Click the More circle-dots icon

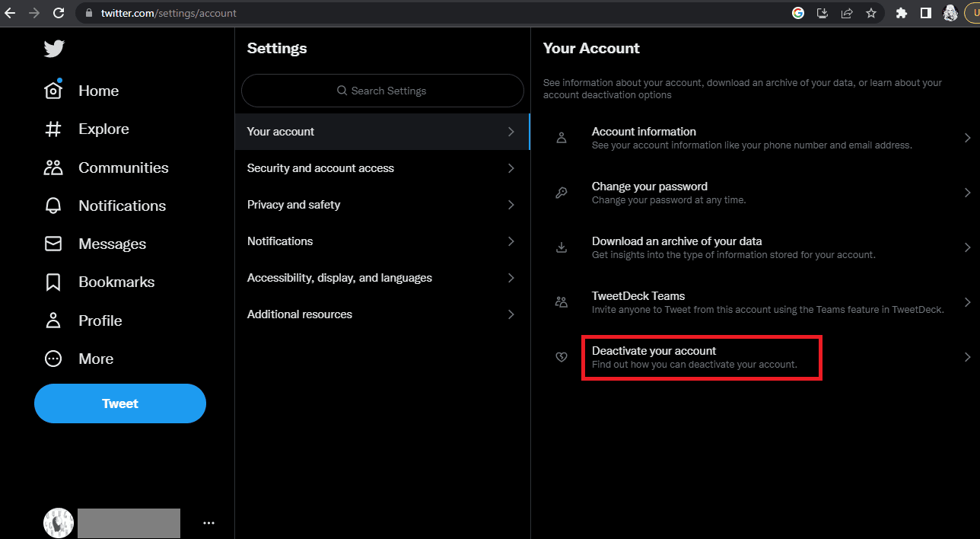[53, 359]
